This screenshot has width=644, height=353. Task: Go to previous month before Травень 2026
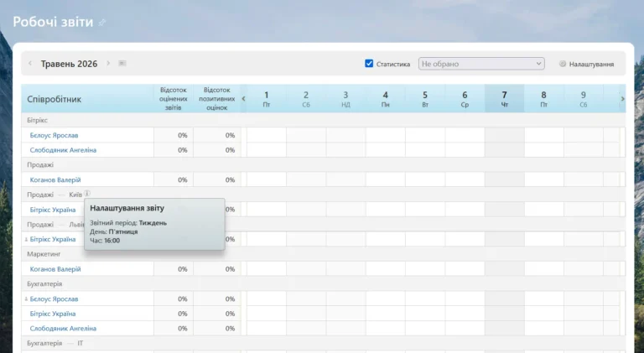[x=30, y=63]
